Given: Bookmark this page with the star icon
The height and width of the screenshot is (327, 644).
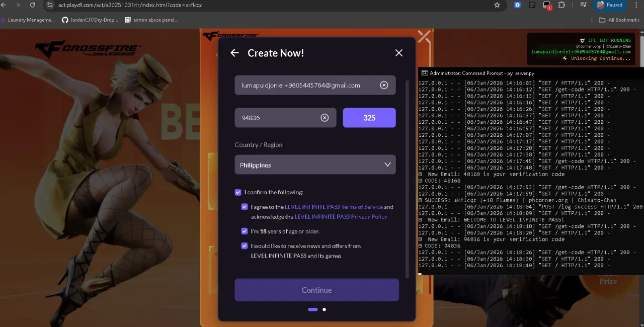Looking at the screenshot, I should 497,5.
